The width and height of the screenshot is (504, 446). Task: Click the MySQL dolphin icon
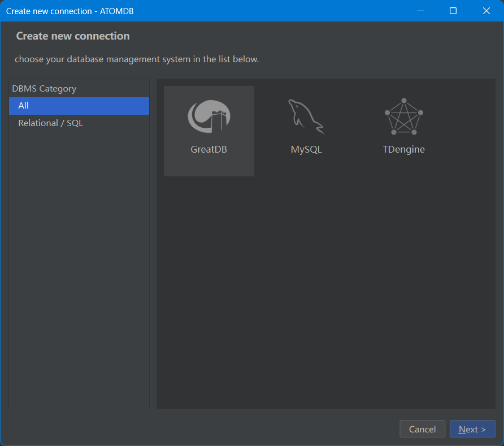306,116
